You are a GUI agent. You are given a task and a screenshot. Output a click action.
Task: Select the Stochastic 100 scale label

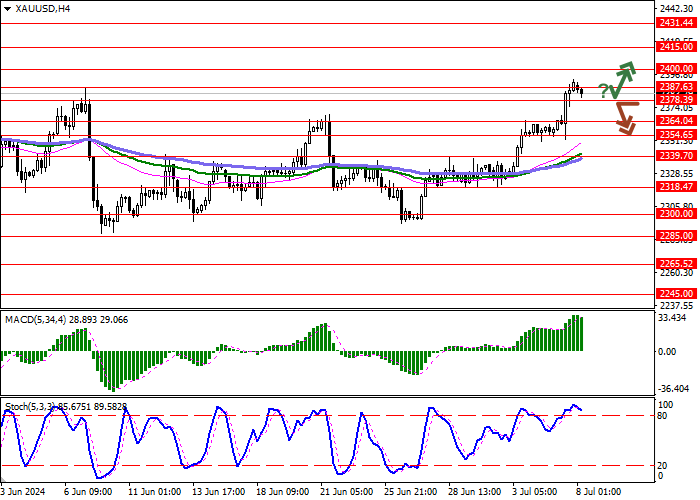[666, 405]
